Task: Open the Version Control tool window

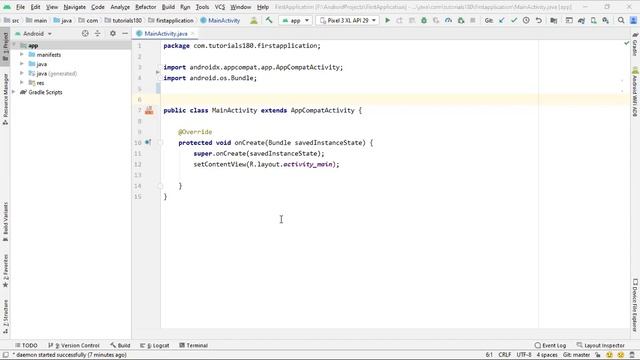Action: tap(74, 345)
